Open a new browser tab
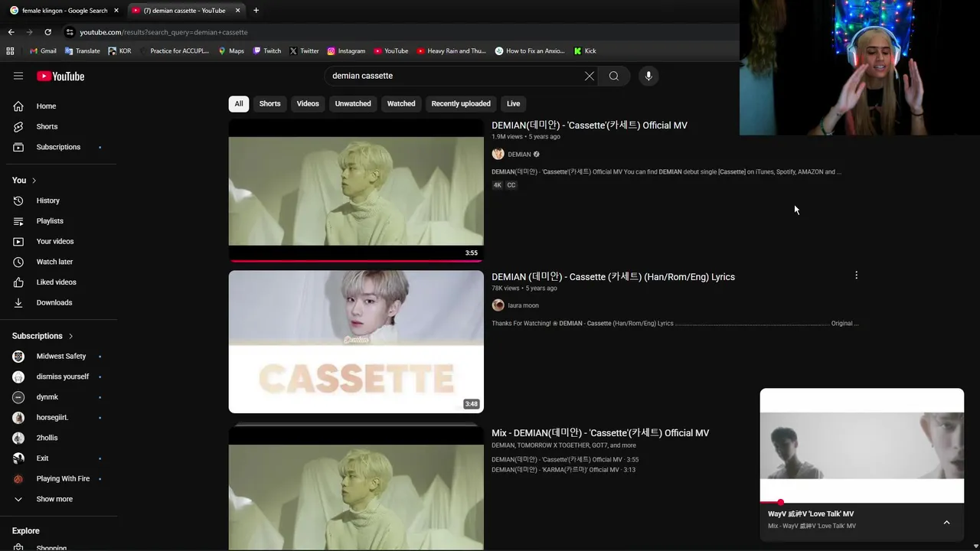Screen dimensions: 980x551 (x=256, y=11)
